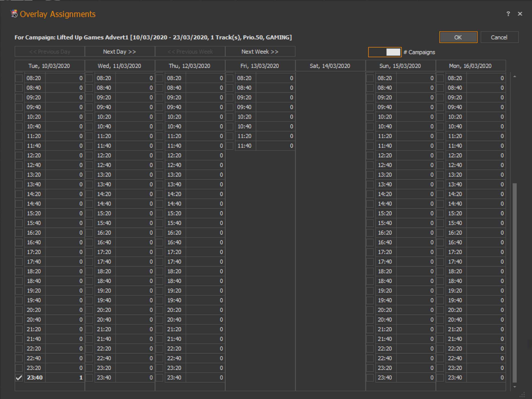Viewport: 532px width, 399px height.
Task: Enable the Mon 17:40 slot checkbox
Action: (440, 262)
